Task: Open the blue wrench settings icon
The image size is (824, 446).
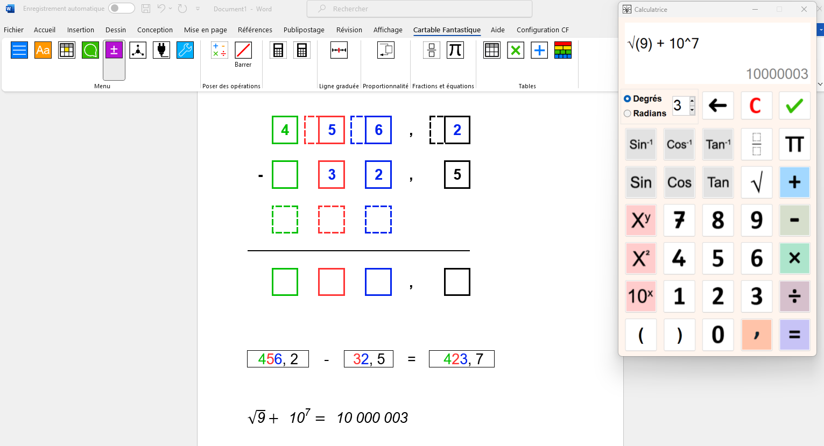Action: click(185, 50)
